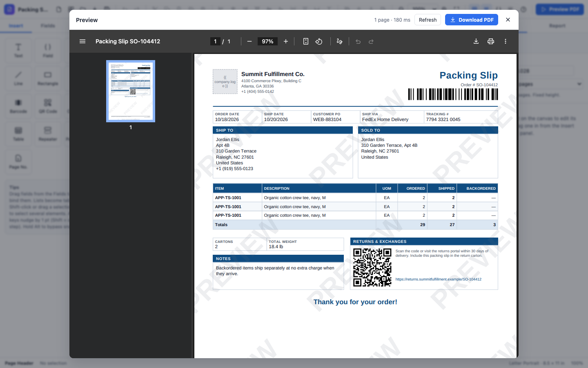Screen dimensions: 588x368
Task: Toggle the PDF viewer sidebar menu icon
Action: tap(82, 41)
